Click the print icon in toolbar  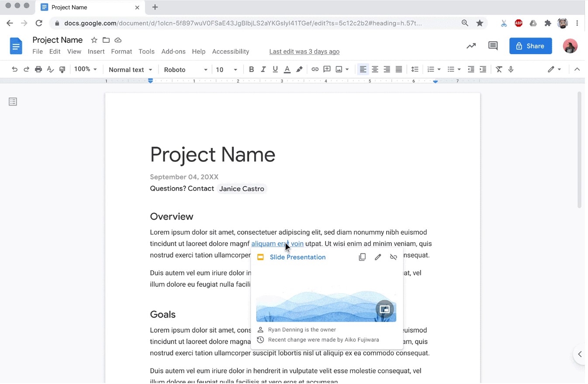(x=38, y=69)
